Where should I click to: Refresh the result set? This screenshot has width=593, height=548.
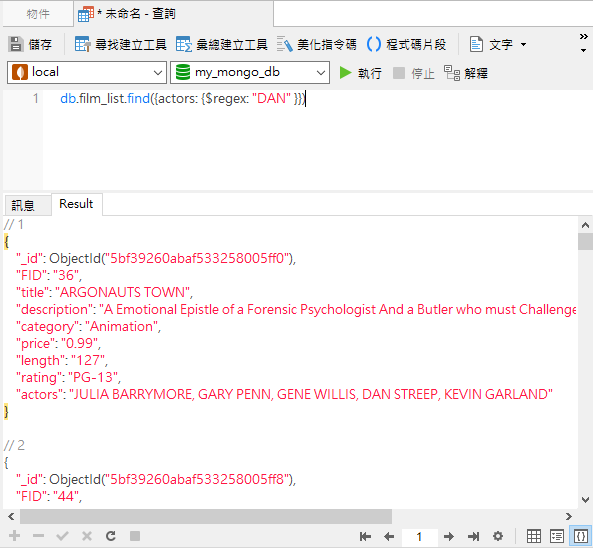point(111,536)
